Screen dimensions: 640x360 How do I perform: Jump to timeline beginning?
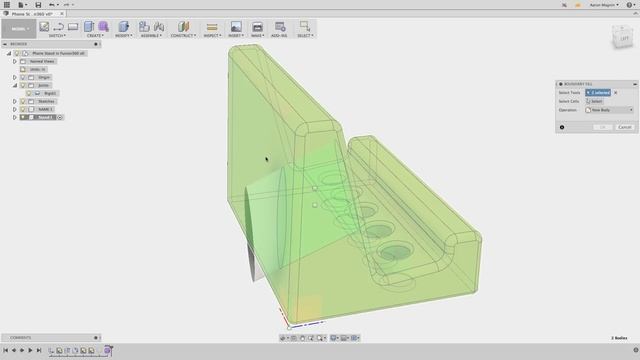tap(5, 350)
